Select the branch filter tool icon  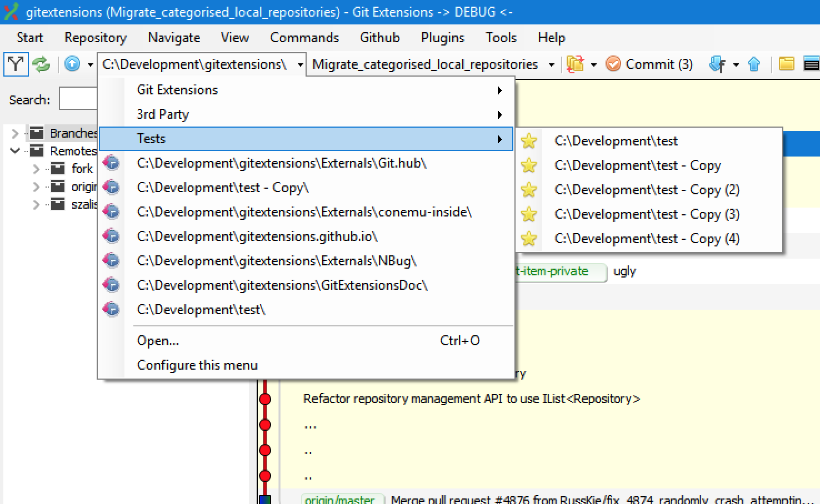click(16, 64)
